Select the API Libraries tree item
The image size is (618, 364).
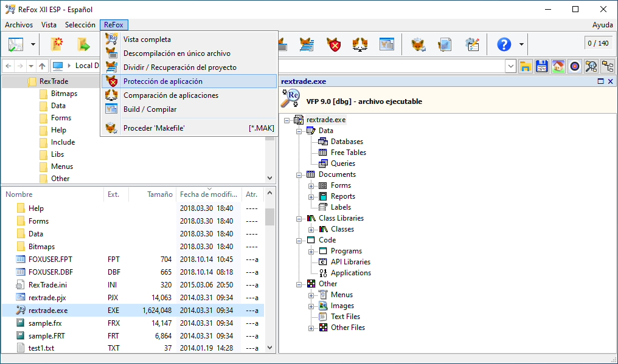tap(350, 262)
